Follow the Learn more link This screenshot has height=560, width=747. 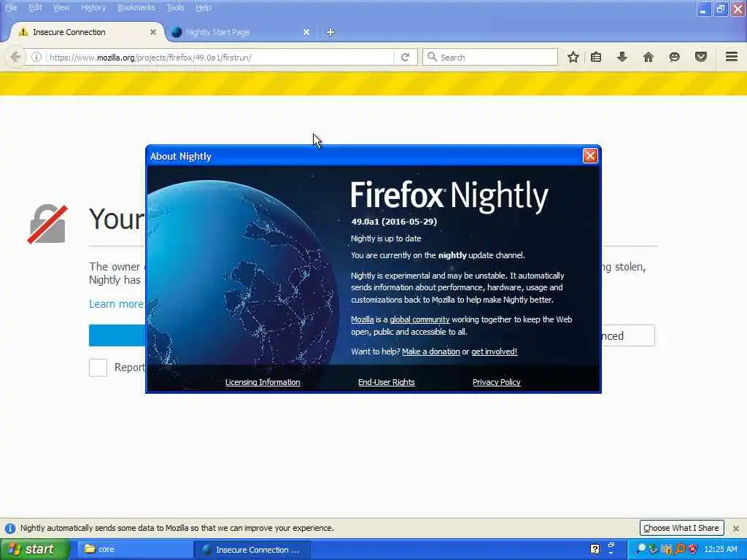[x=116, y=304]
